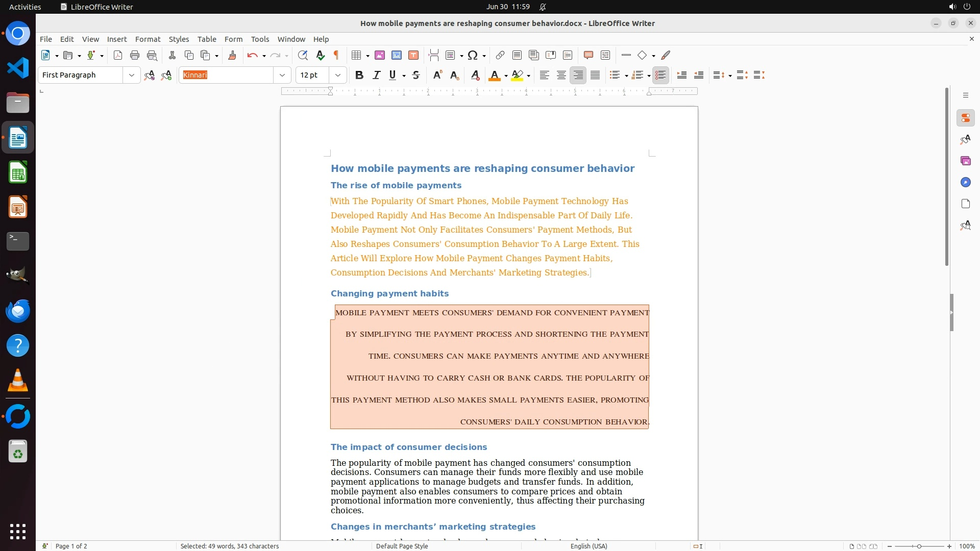Viewport: 980px width, 551px height.
Task: Click Default Page Style in status bar
Action: 402,546
